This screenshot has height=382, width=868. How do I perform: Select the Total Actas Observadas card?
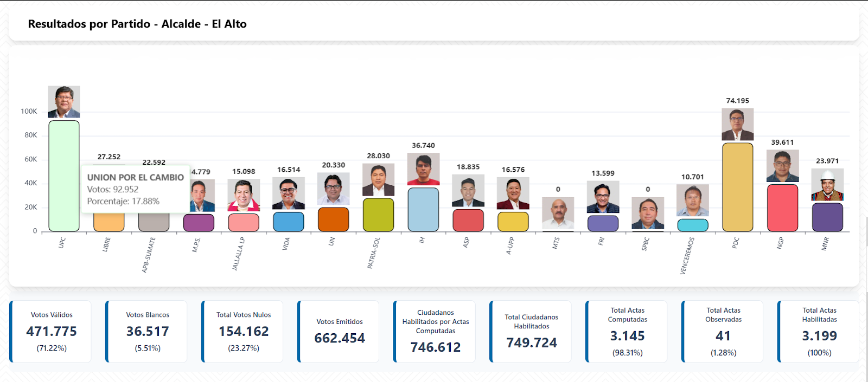click(x=723, y=332)
